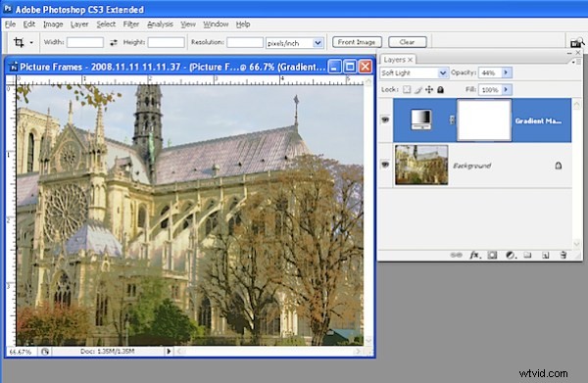Click the Create new layer icon
The image size is (588, 383).
(546, 255)
